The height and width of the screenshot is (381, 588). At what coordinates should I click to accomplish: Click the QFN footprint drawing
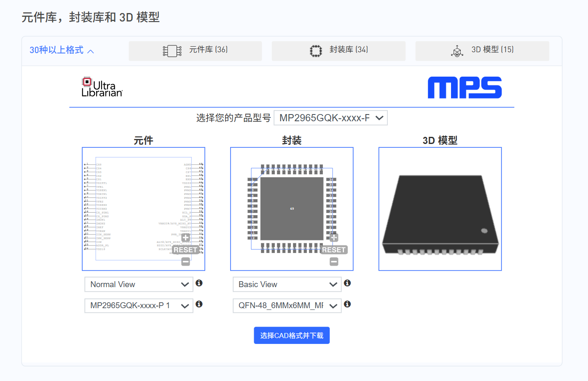[292, 209]
